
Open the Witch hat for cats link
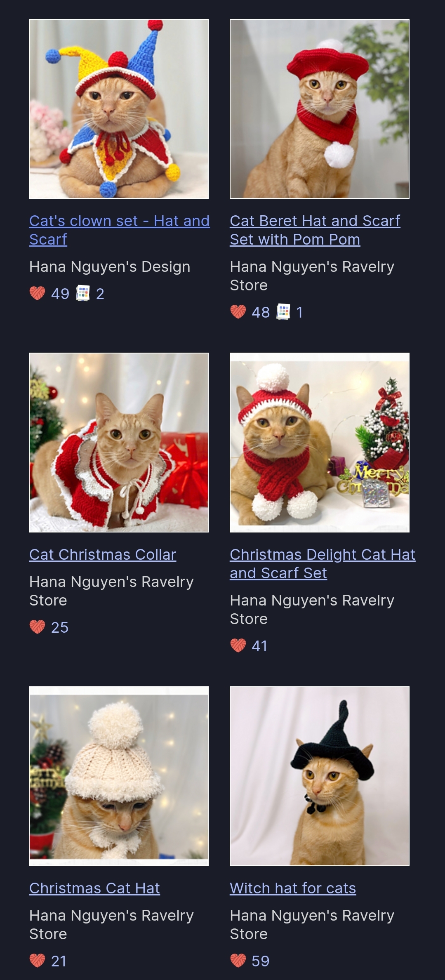293,888
